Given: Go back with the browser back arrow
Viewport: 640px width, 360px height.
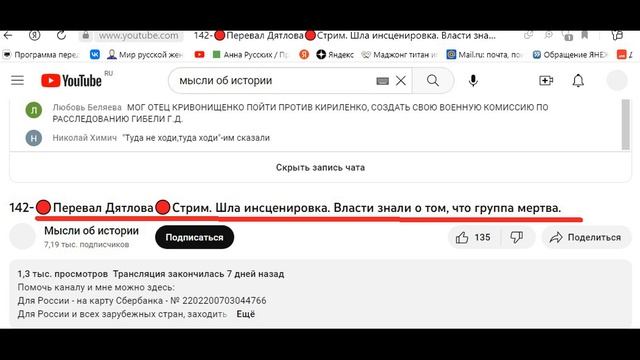Looking at the screenshot, I should click(x=8, y=36).
